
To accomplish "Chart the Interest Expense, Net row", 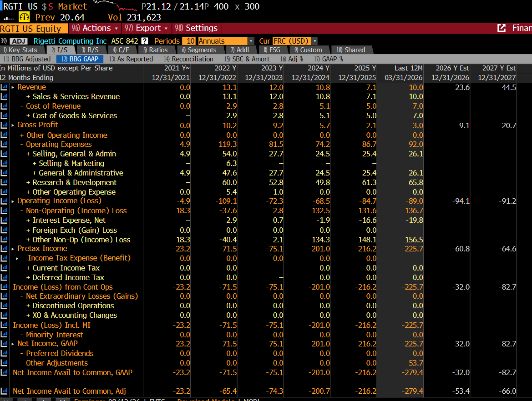I will (4, 221).
